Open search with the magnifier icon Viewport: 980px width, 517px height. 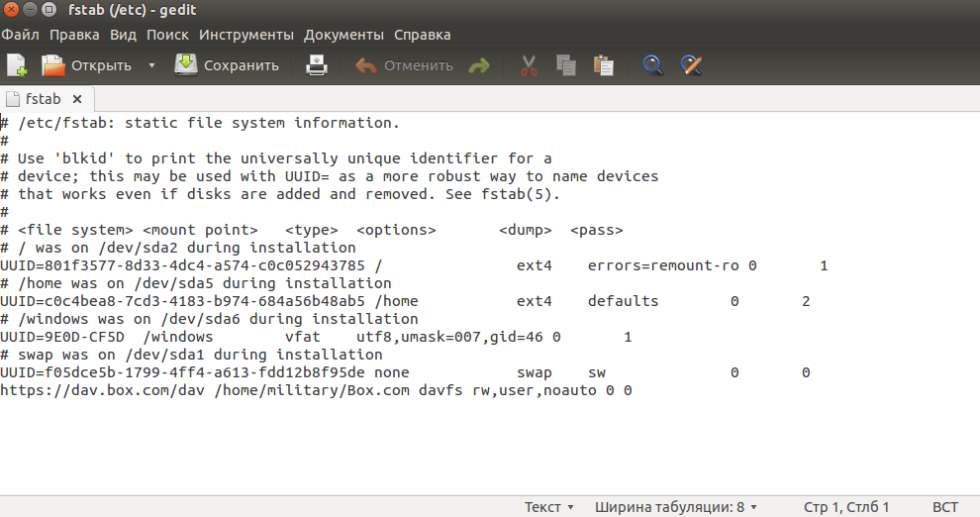click(653, 65)
